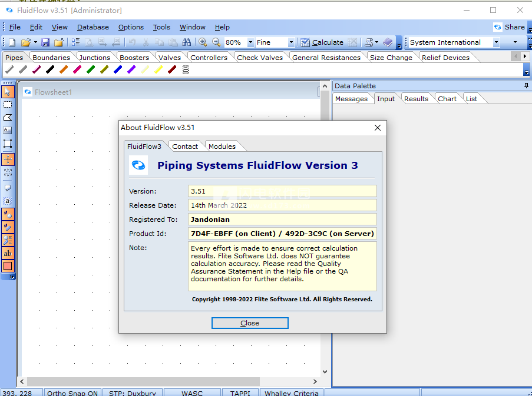Expand the left tool palette overflow arrow
532x396 pixels.
12,277
